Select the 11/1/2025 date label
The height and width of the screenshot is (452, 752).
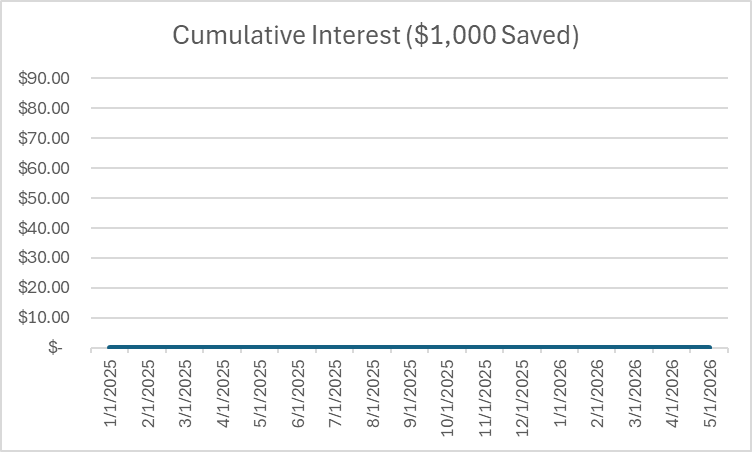pos(485,396)
